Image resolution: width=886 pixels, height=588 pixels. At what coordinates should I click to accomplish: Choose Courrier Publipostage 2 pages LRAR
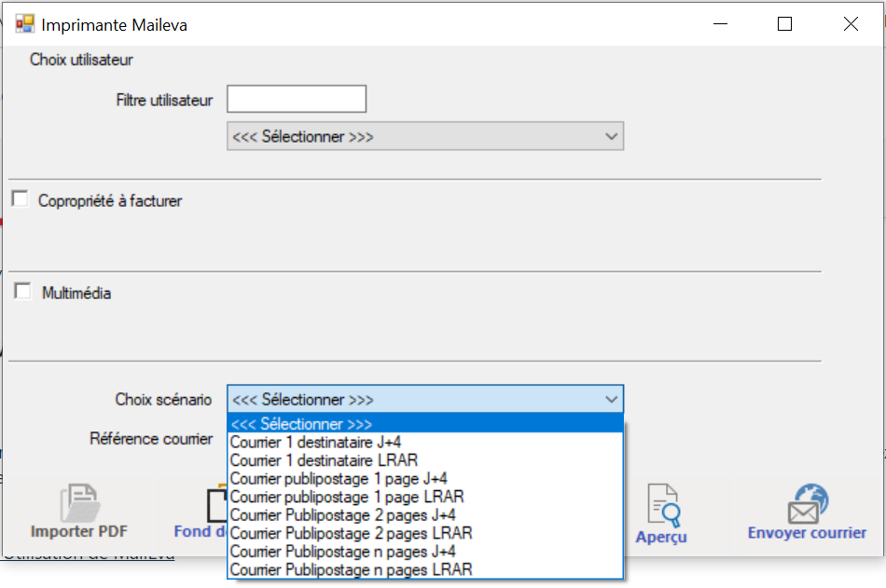pos(425,533)
